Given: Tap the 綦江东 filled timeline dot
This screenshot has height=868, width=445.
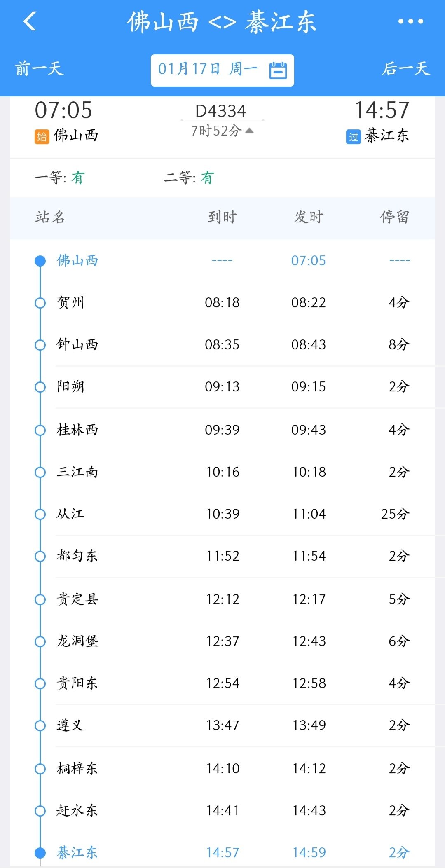Looking at the screenshot, I should [40, 852].
